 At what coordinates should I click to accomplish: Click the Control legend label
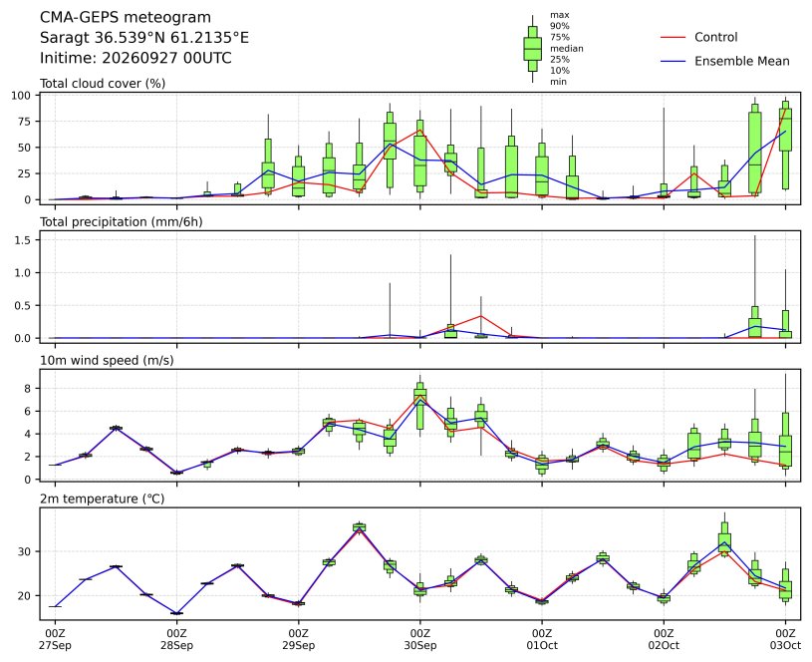pyautogui.click(x=715, y=37)
